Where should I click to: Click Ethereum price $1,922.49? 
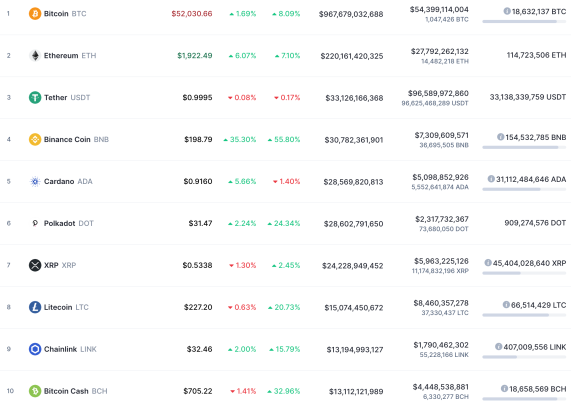pos(194,56)
